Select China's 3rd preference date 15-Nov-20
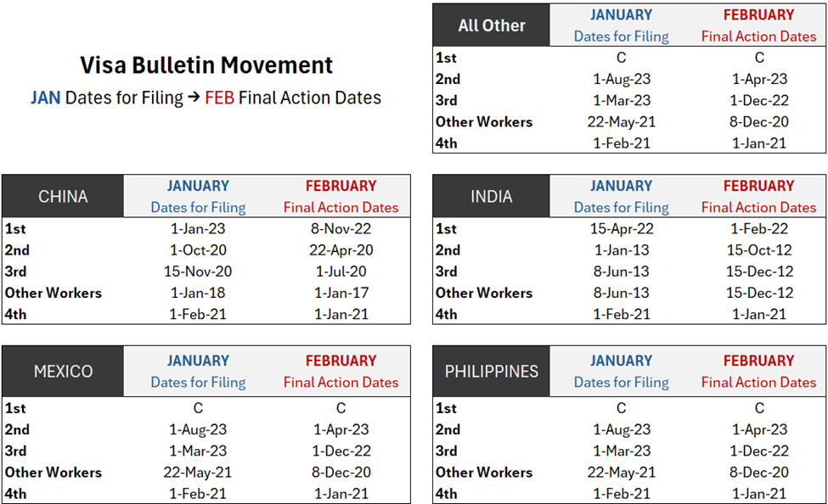828x504 pixels. pyautogui.click(x=198, y=272)
